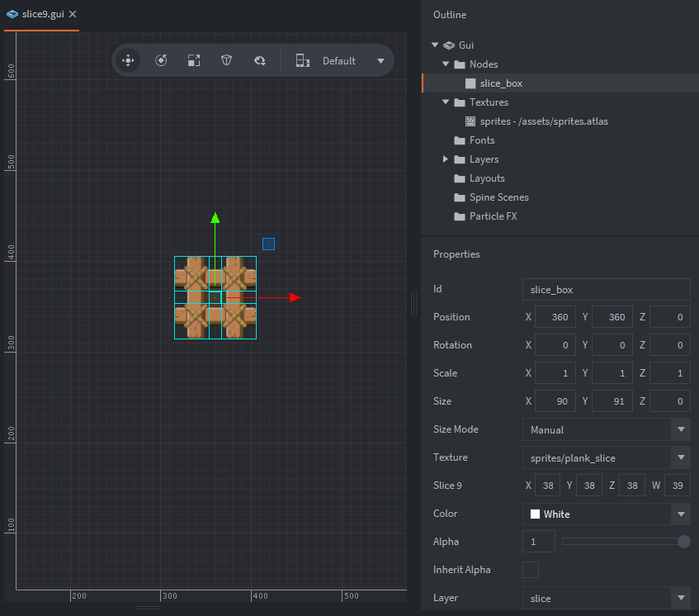Viewport: 699px width, 616px height.
Task: Select the Particle FX folder
Action: tap(493, 216)
